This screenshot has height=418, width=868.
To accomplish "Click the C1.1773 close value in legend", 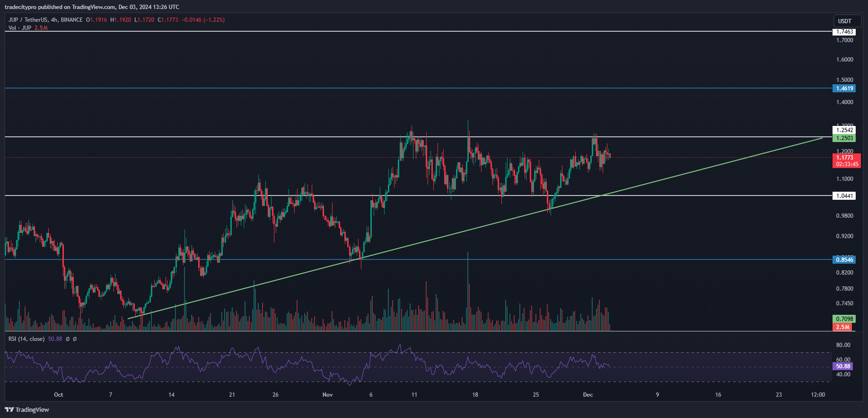I will tap(168, 20).
